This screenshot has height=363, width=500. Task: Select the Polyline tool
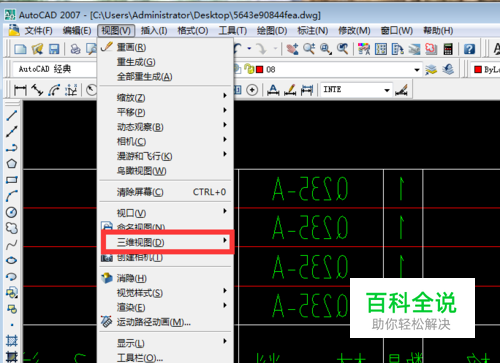(x=12, y=147)
